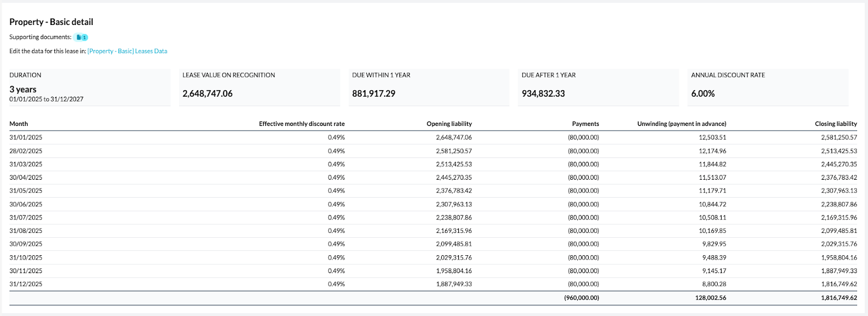Select the 31/12/2025 row date
The height and width of the screenshot is (316, 868).
26,284
